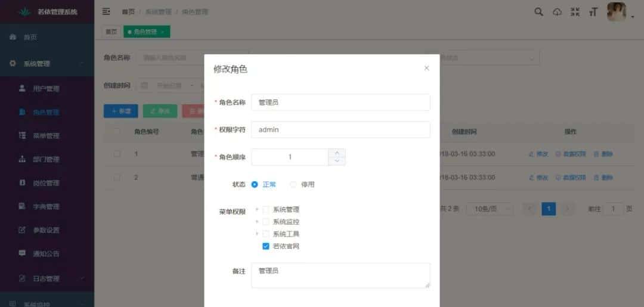Open 岗位管理 via its sidebar icon

22,182
